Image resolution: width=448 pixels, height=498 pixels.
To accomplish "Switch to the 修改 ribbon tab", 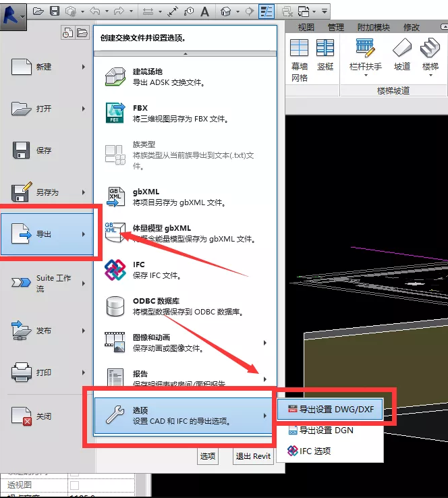I will (411, 27).
